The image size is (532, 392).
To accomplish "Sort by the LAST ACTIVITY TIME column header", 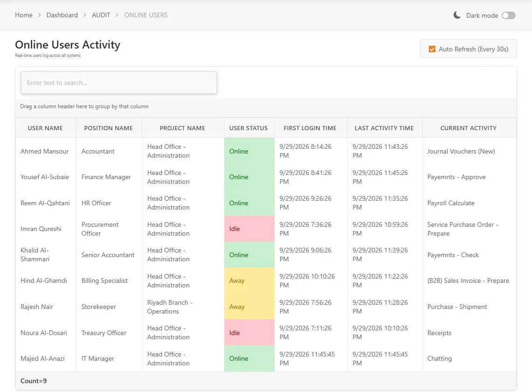I will coord(385,128).
